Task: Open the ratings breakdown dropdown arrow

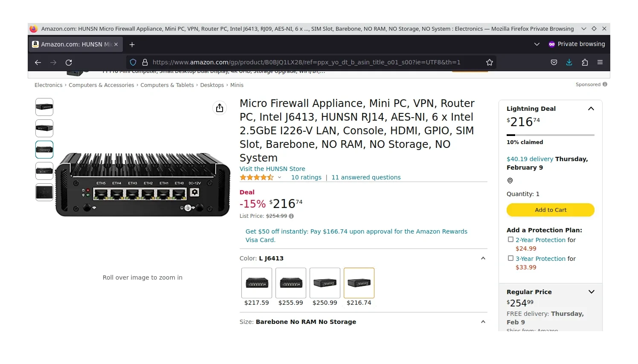Action: click(280, 177)
